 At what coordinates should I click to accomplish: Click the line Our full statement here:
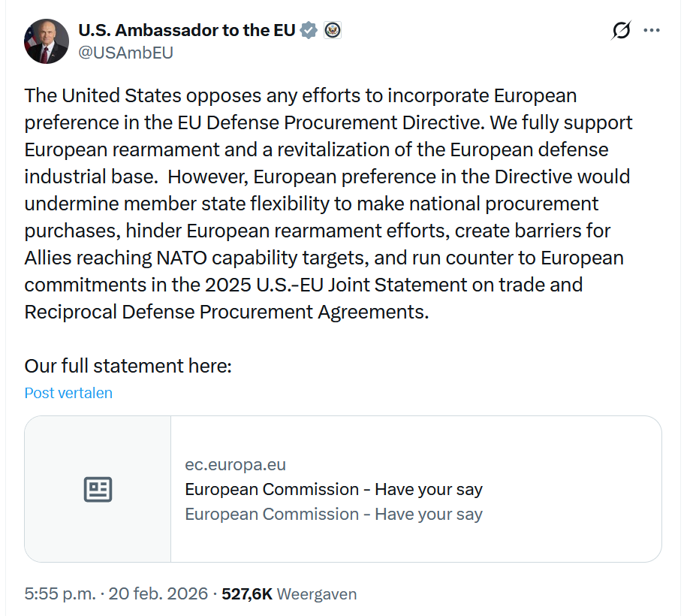[128, 366]
